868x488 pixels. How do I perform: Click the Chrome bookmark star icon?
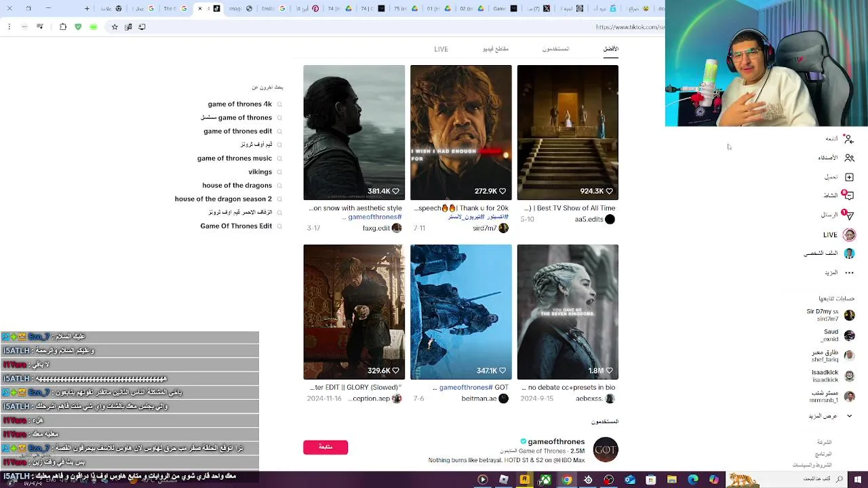tap(115, 27)
